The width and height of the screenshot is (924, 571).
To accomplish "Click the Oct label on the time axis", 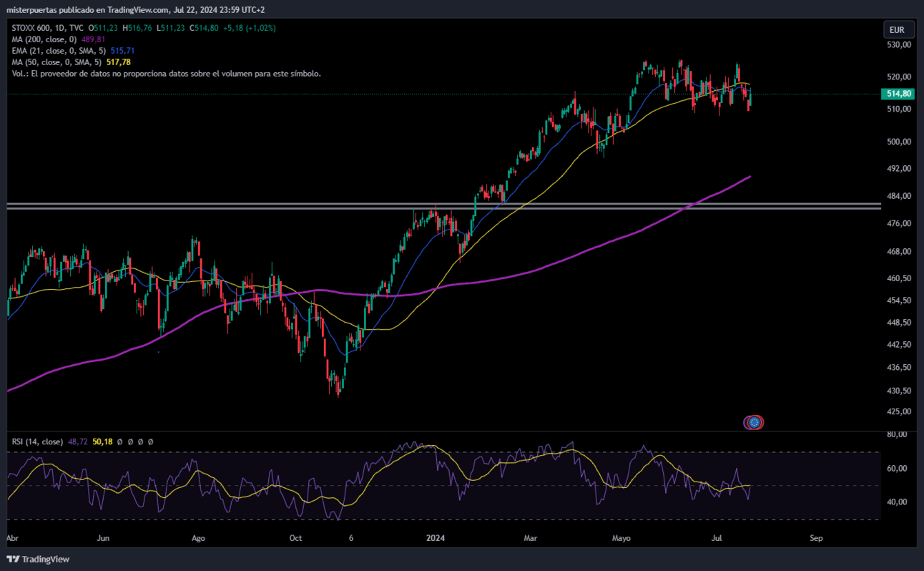I will point(295,537).
